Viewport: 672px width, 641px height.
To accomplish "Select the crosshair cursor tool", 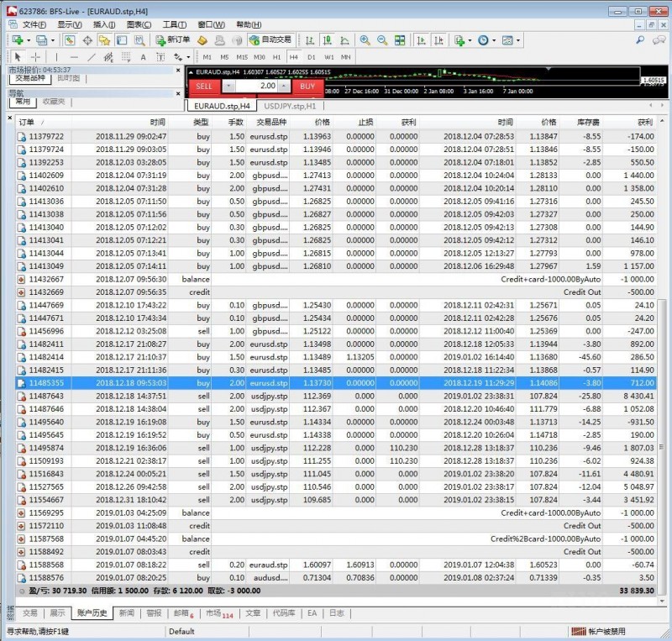I will point(35,57).
